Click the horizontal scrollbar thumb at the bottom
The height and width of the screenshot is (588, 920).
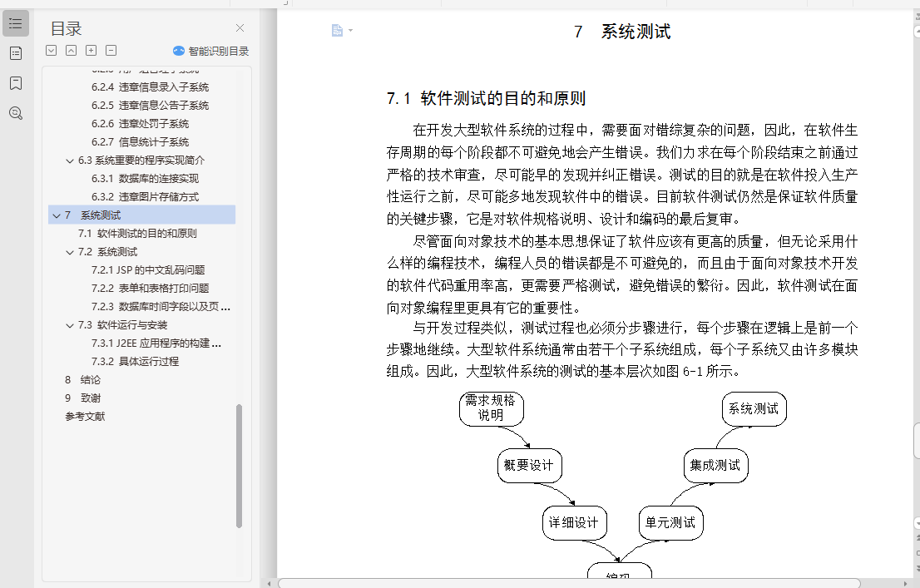(x=569, y=583)
